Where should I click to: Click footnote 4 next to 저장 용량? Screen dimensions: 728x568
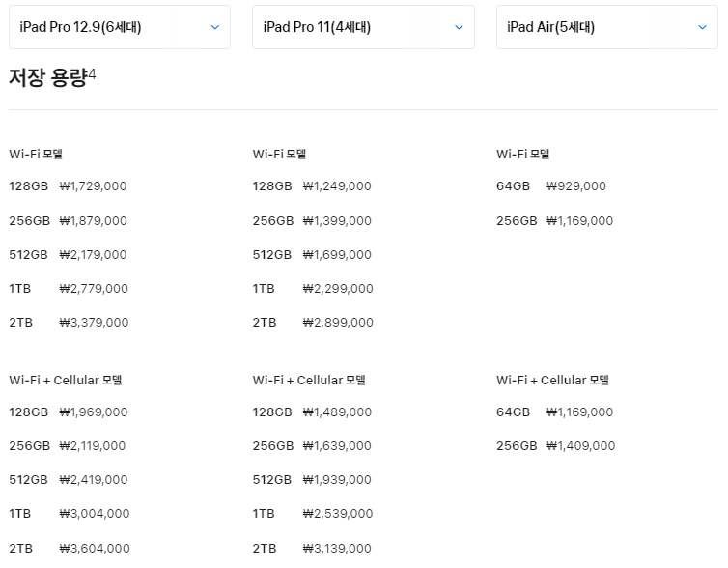(92, 73)
